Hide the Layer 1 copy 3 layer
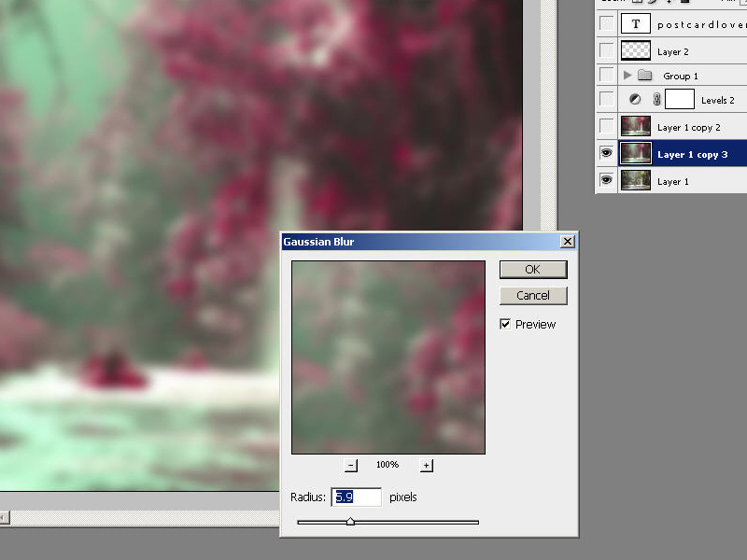 click(606, 153)
